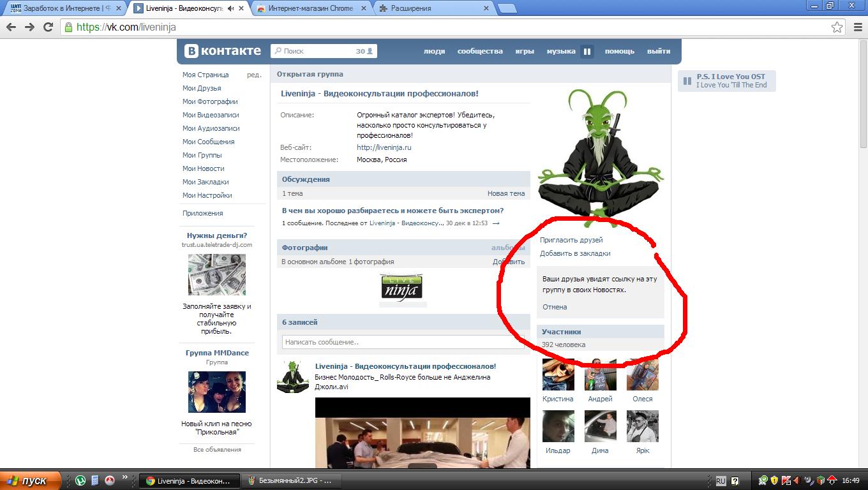
Task: Bookmark this page with the star icon
Action: tap(837, 27)
